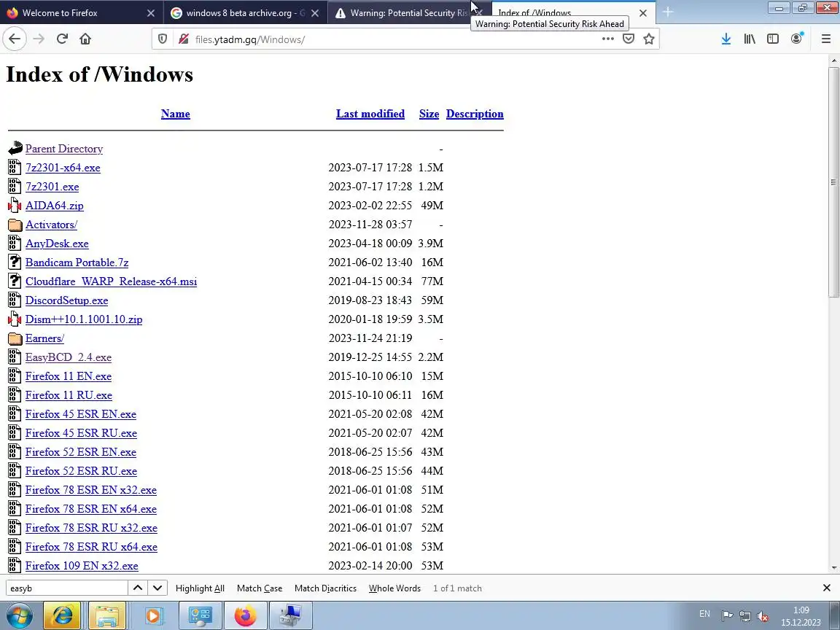Viewport: 840px width, 630px height.
Task: Toggle the sidebar view icon
Action: click(772, 39)
